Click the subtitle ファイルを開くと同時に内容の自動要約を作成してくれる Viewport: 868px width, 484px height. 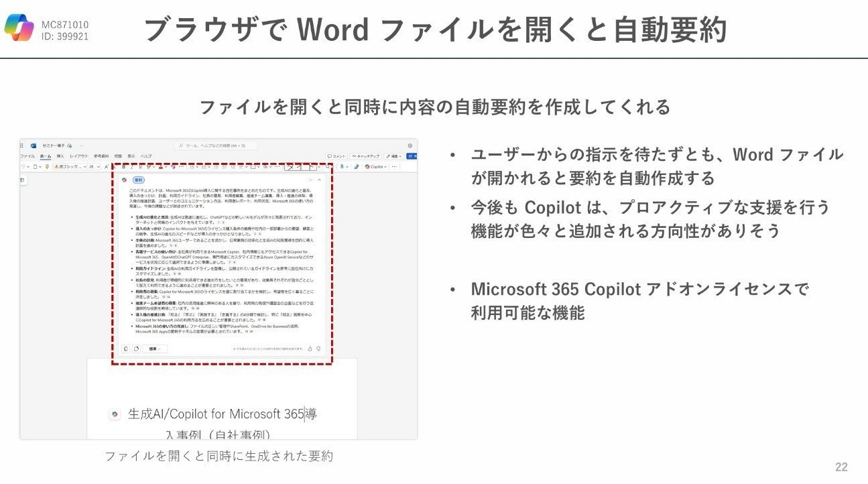(x=435, y=107)
